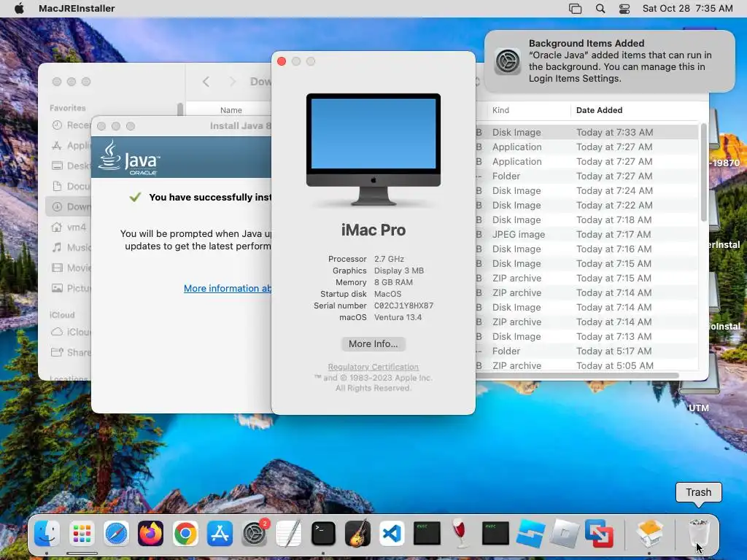Open the blue Roblox Studio Dock icon
The height and width of the screenshot is (560, 747).
[530, 533]
